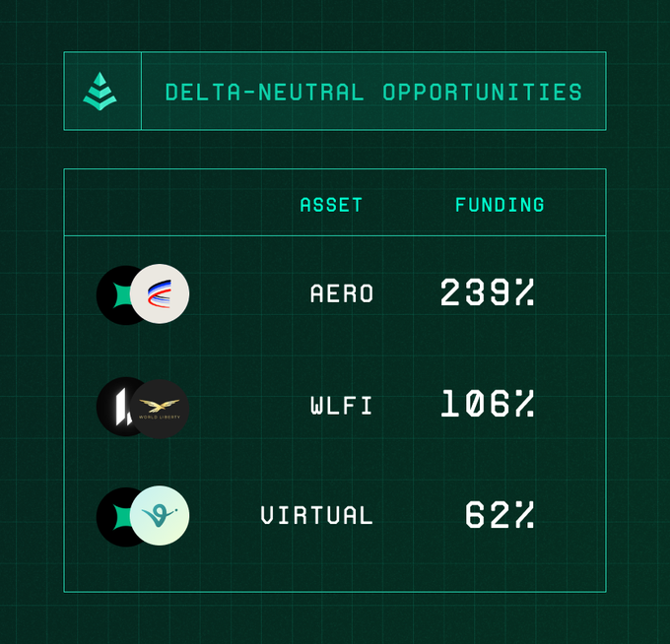The width and height of the screenshot is (670, 644).
Task: Click the 239% funding rate
Action: [x=487, y=292]
